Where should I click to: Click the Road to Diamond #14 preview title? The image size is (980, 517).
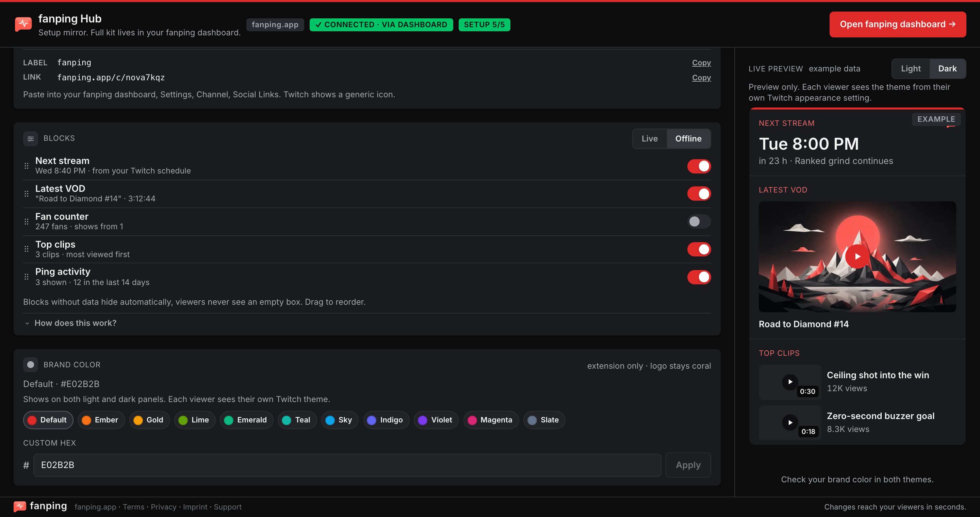point(803,324)
